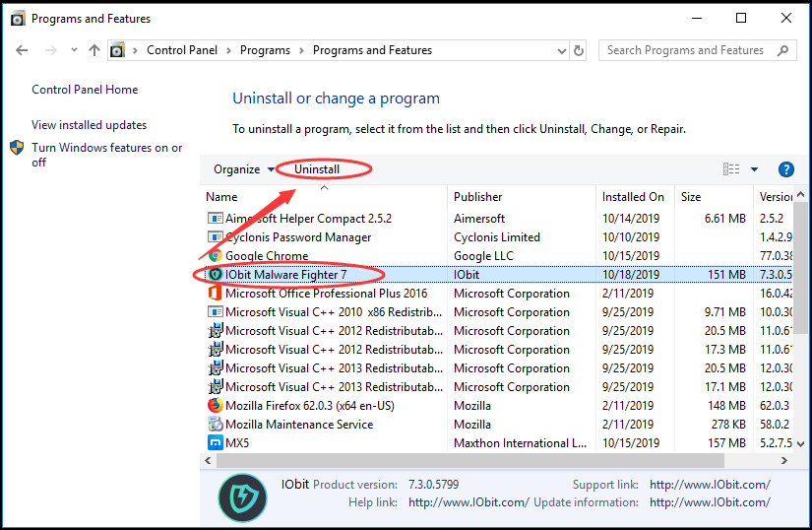Select the Mozilla Maintenance Service icon
This screenshot has width=812, height=530.
point(215,424)
